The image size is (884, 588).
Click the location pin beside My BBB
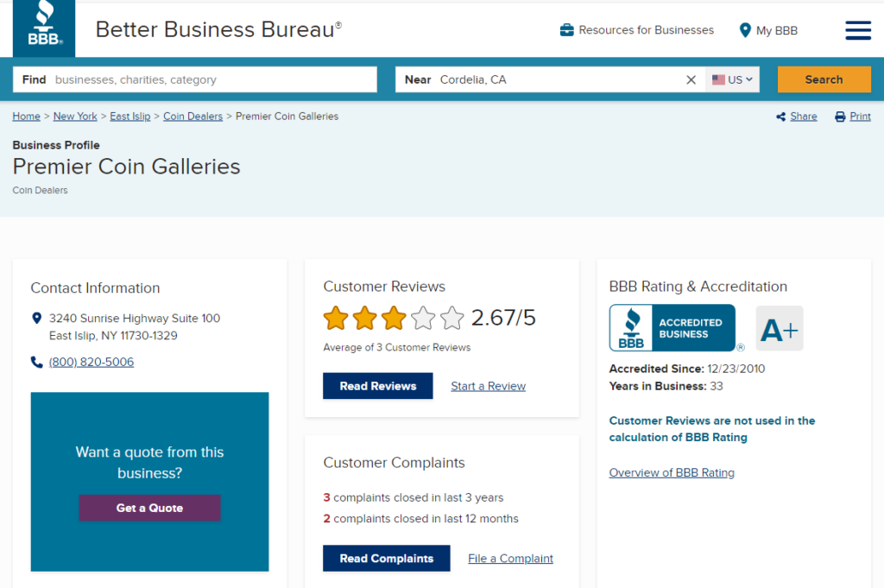click(x=745, y=30)
